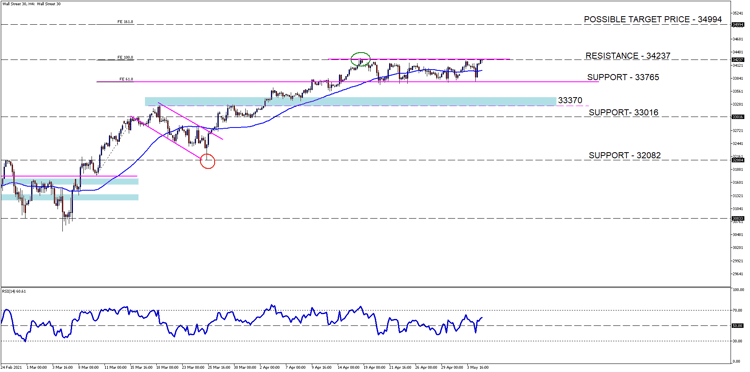Click the 'FE 61.8' Fibonacci level label

pos(125,79)
